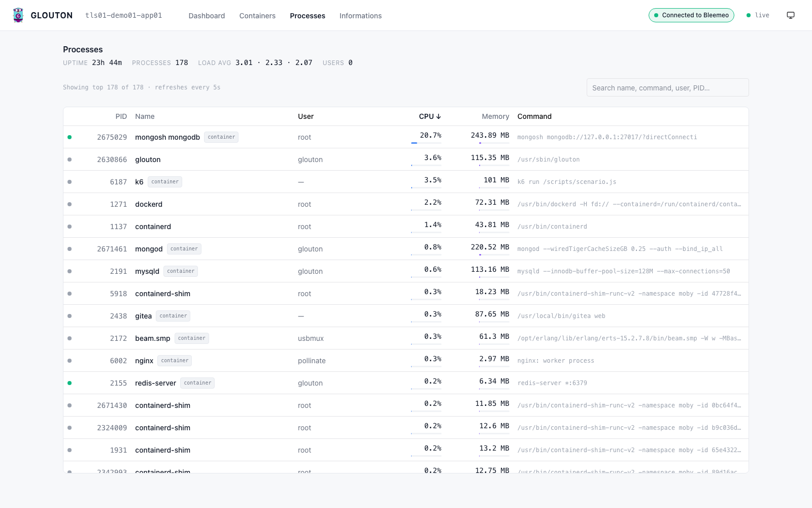Click the status dot for glouton process

point(70,160)
